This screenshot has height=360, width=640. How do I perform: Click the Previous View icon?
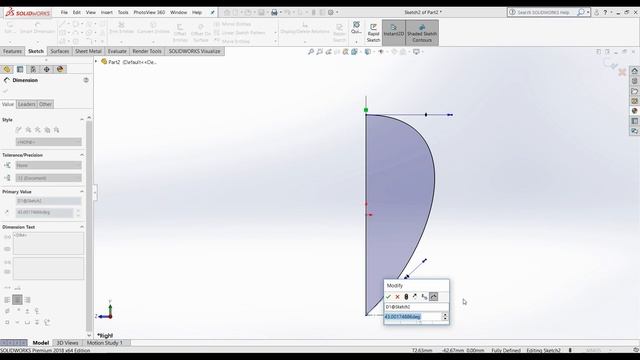(x=328, y=52)
